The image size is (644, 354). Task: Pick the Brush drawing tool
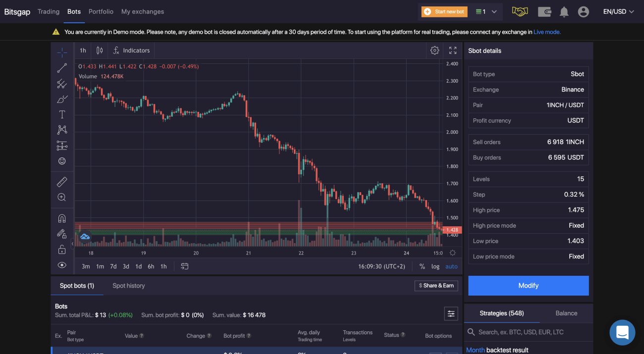click(x=62, y=99)
